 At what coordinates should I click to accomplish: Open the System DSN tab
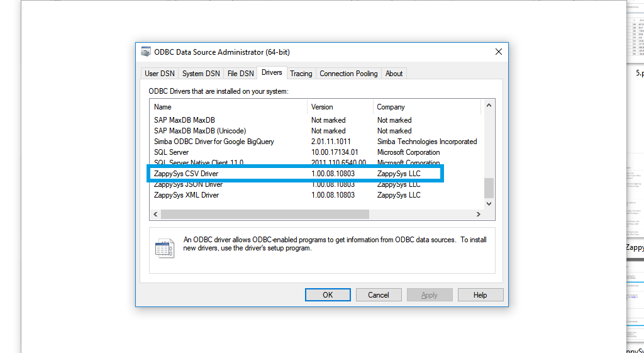click(201, 74)
